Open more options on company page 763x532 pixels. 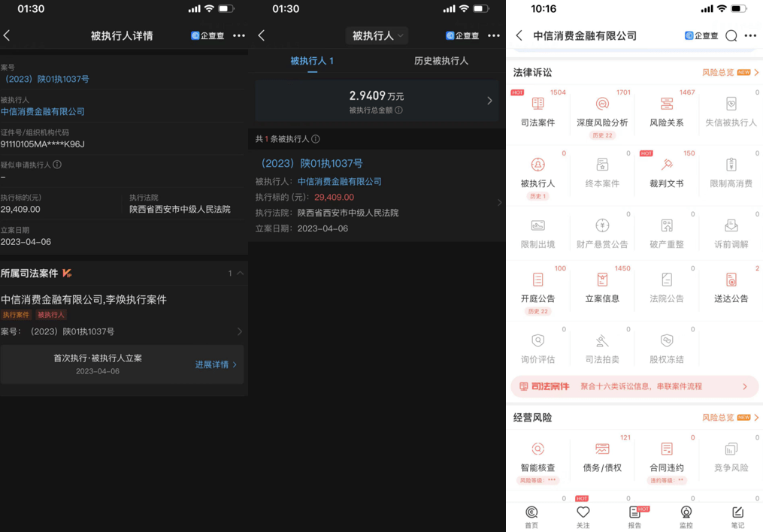(750, 35)
